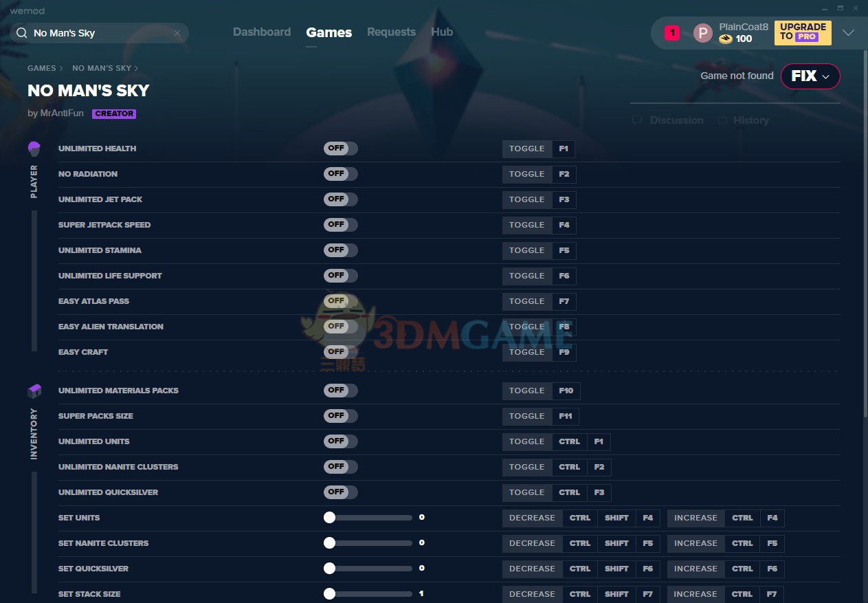Toggle Unlimited Health switch
Viewport: 868px width, 603px height.
(341, 149)
